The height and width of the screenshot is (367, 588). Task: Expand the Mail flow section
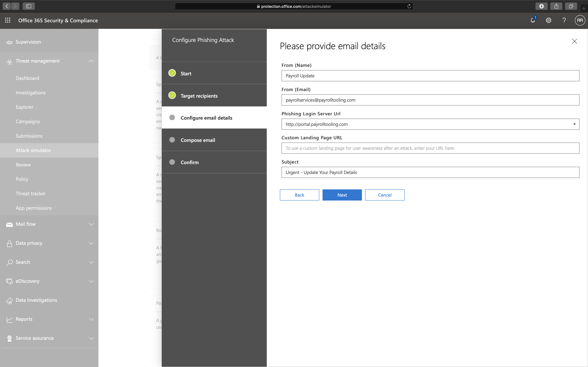(91, 224)
